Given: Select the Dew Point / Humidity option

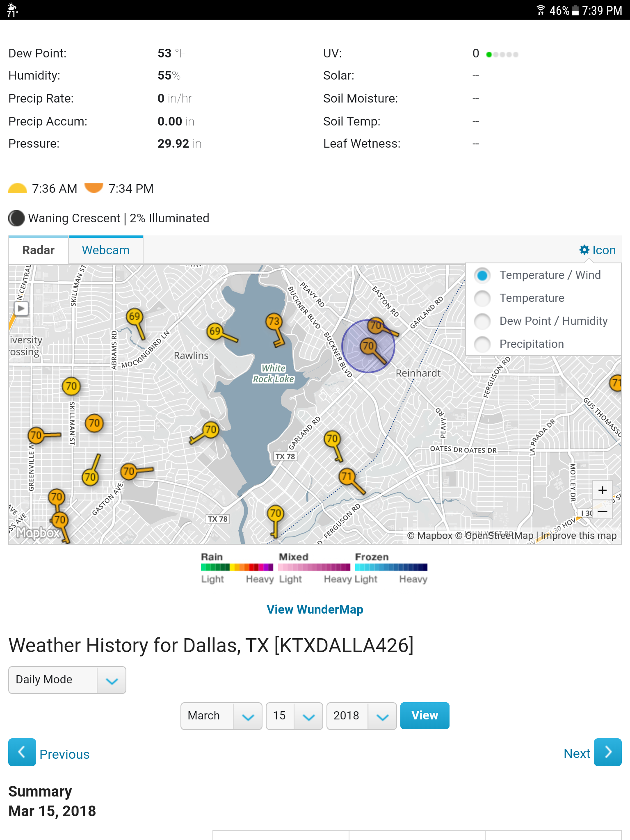Looking at the screenshot, I should click(x=482, y=321).
